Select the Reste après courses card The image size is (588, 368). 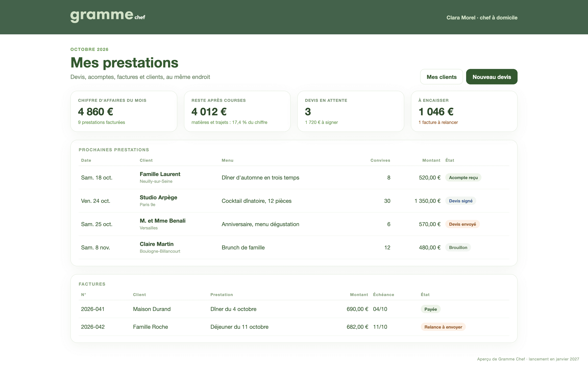[237, 111]
